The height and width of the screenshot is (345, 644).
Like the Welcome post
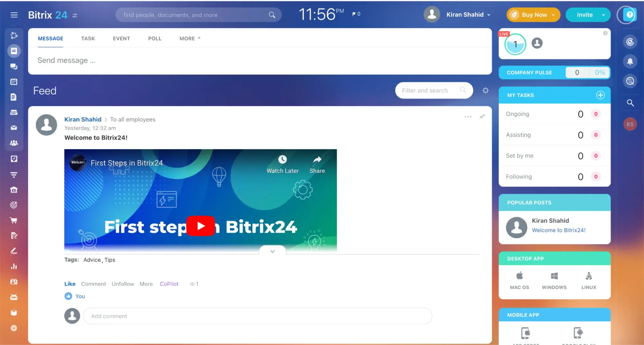(x=70, y=284)
